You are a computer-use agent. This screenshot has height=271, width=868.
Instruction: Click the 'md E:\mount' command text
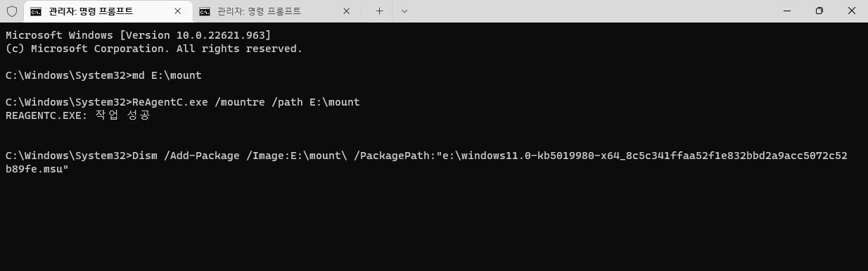pos(167,75)
